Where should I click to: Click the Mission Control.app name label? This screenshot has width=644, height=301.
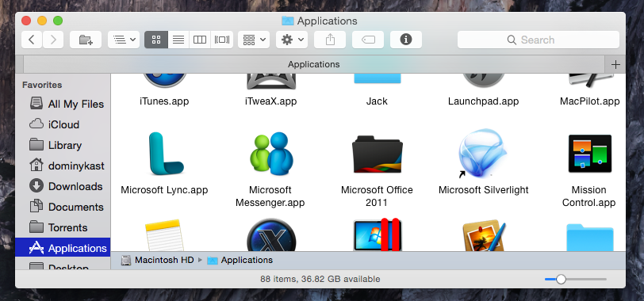point(589,196)
